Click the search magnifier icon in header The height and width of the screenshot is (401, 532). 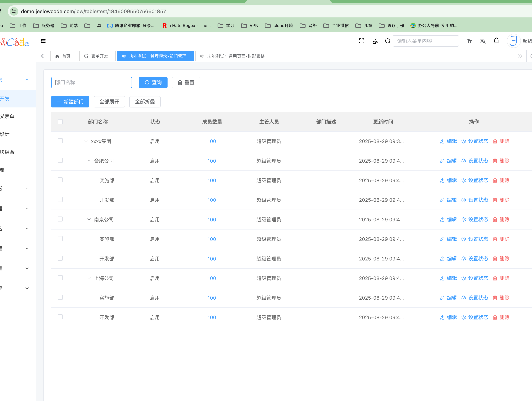[387, 41]
